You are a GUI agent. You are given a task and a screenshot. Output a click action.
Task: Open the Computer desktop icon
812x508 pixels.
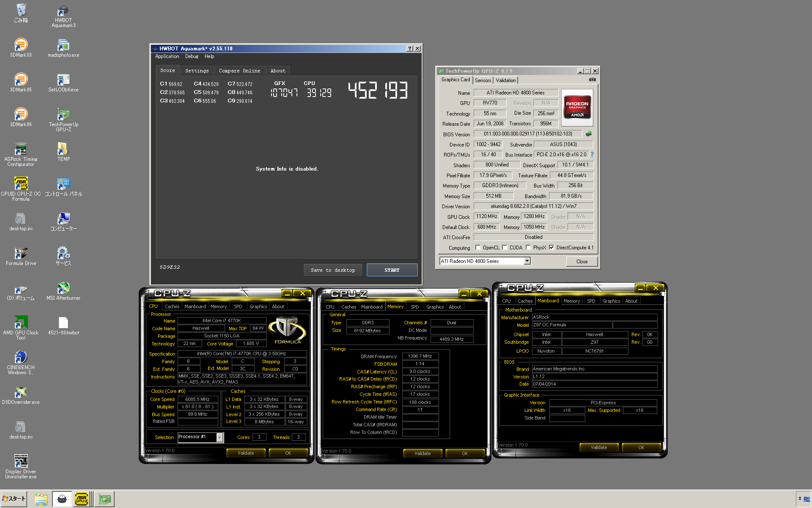coord(63,221)
